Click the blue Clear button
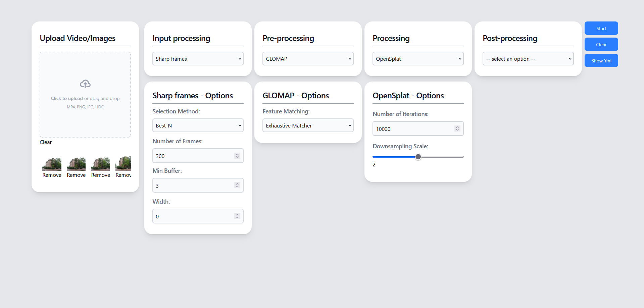The width and height of the screenshot is (644, 308). pyautogui.click(x=601, y=45)
